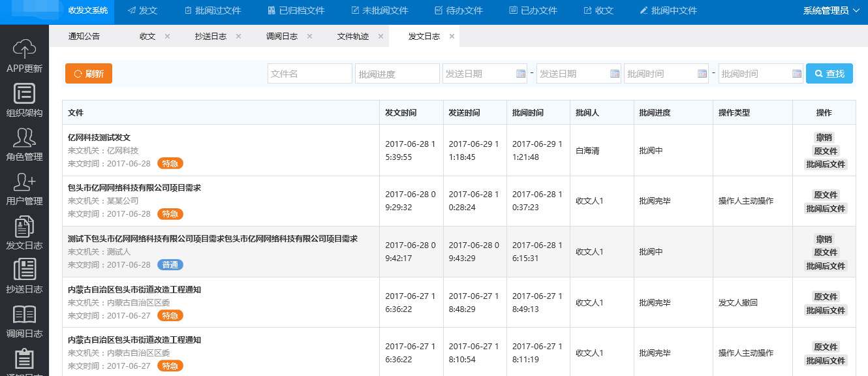
Task: Open 发文日志 sidebar icon
Action: pyautogui.click(x=24, y=227)
